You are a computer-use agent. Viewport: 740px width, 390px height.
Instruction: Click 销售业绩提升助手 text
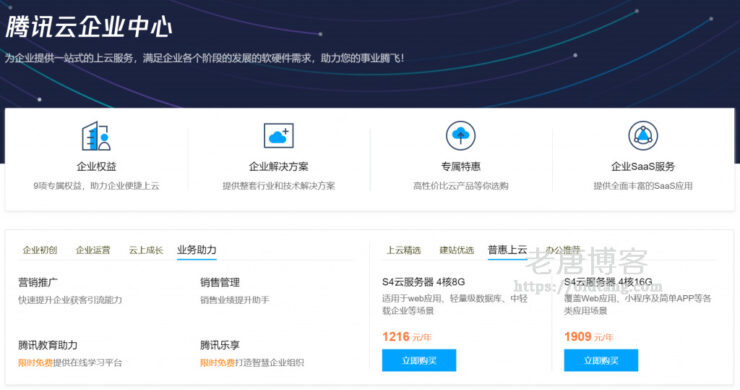click(x=235, y=300)
